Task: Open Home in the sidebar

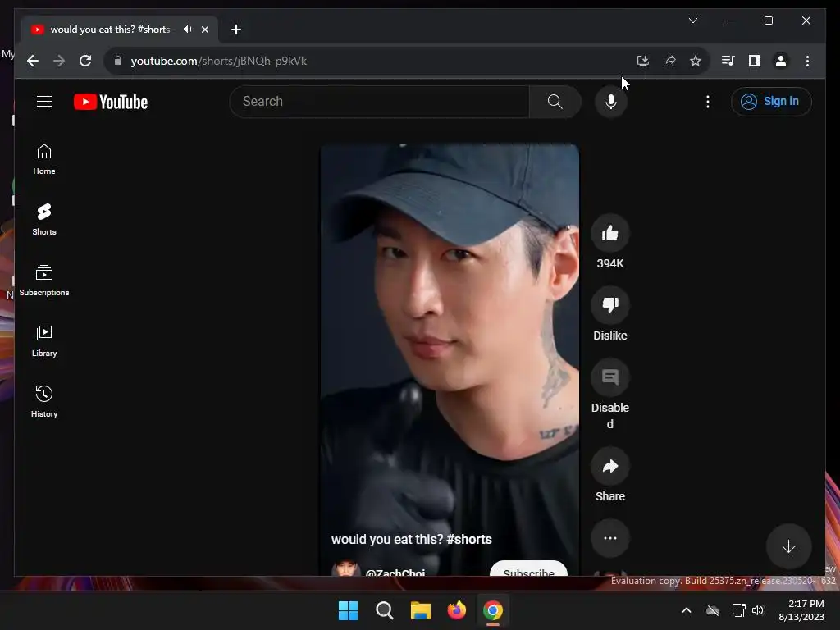Action: click(x=44, y=159)
